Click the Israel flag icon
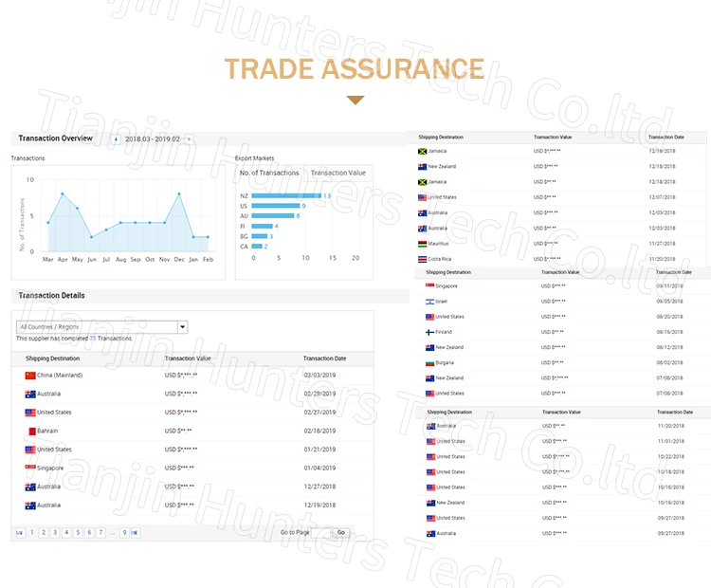Viewport: 711px width, 588px height. pyautogui.click(x=429, y=302)
